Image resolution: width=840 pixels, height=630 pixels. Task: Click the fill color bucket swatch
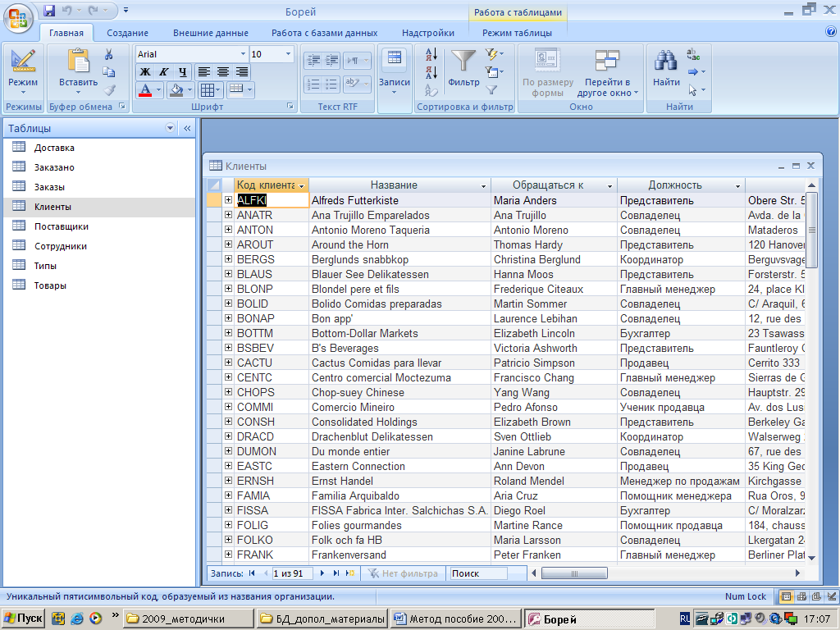click(176, 89)
